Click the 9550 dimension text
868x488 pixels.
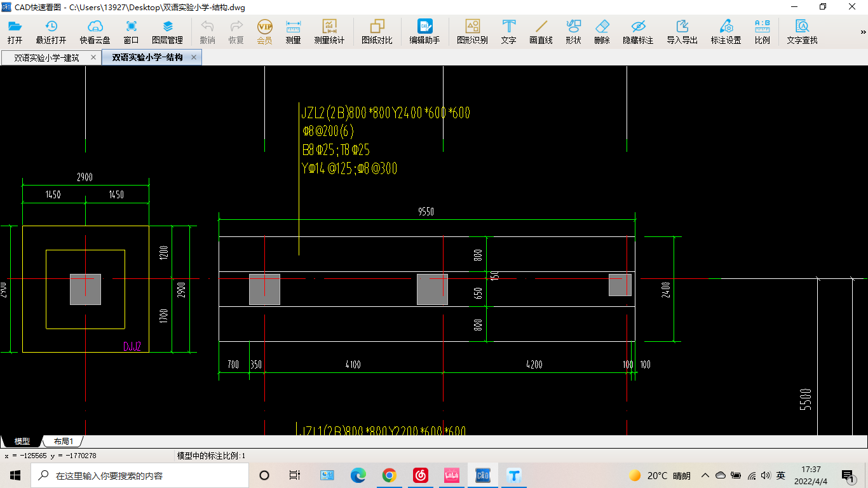pyautogui.click(x=426, y=212)
